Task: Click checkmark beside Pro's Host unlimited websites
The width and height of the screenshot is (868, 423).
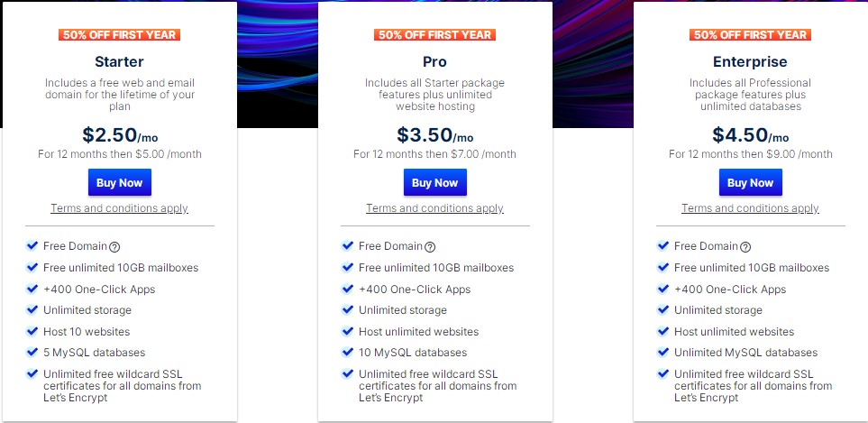Action: click(x=348, y=331)
